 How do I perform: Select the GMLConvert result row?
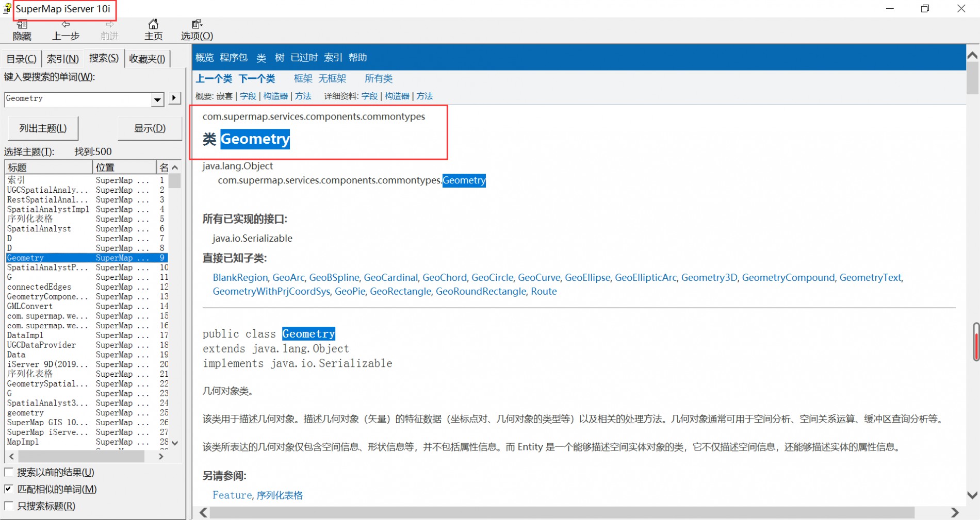tap(86, 306)
